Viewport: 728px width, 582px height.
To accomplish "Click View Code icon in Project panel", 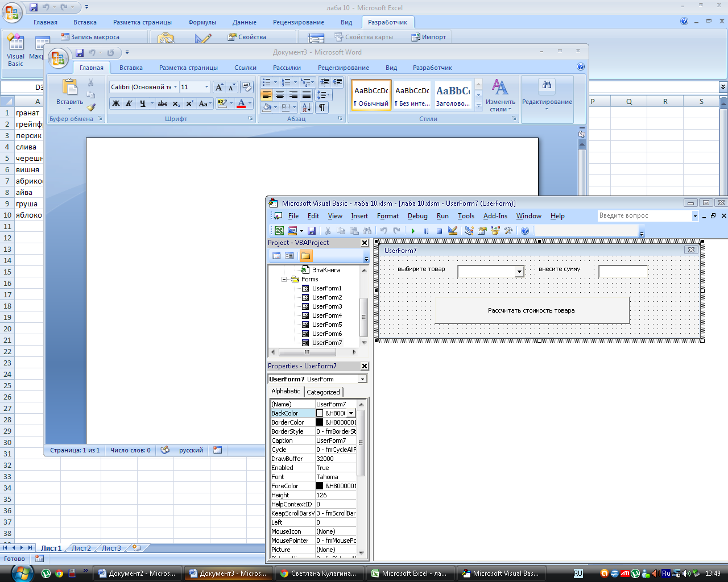I will (x=276, y=256).
